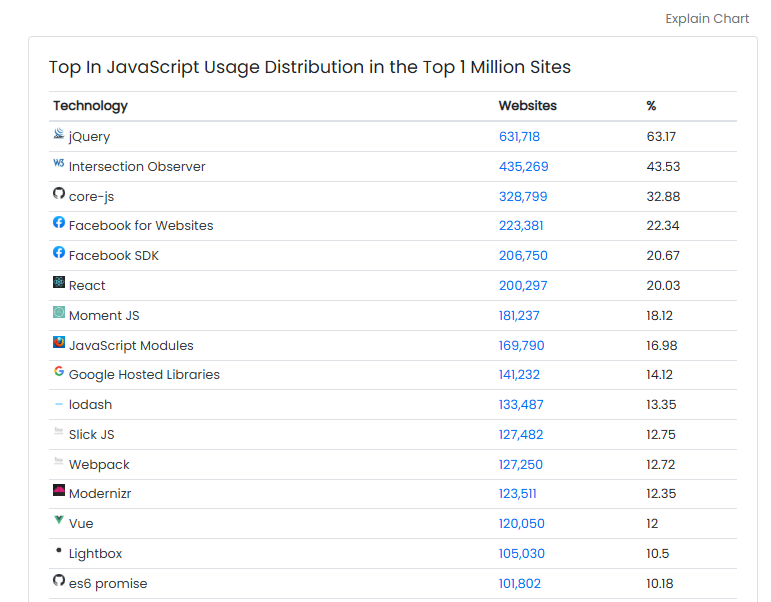The height and width of the screenshot is (602, 771).
Task: Open core-js website count 328,799
Action: (x=523, y=196)
